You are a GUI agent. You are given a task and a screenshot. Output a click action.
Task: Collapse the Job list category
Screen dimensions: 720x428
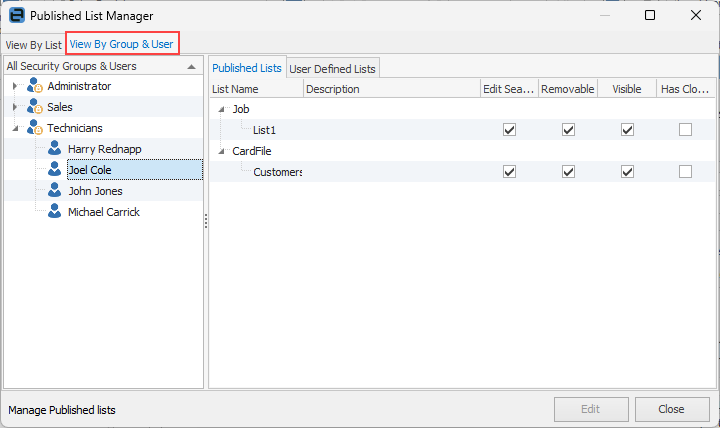click(x=221, y=109)
